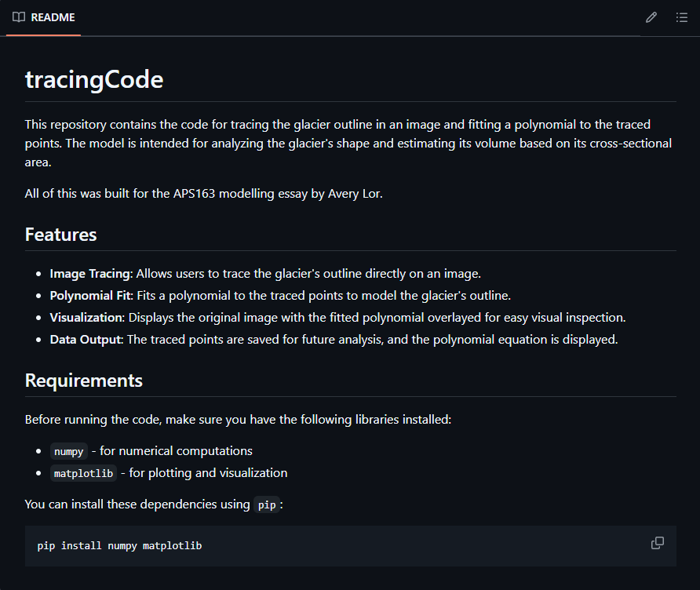Viewport: 700px width, 590px height.
Task: Click the inline 'pip' code tag
Action: 267,504
